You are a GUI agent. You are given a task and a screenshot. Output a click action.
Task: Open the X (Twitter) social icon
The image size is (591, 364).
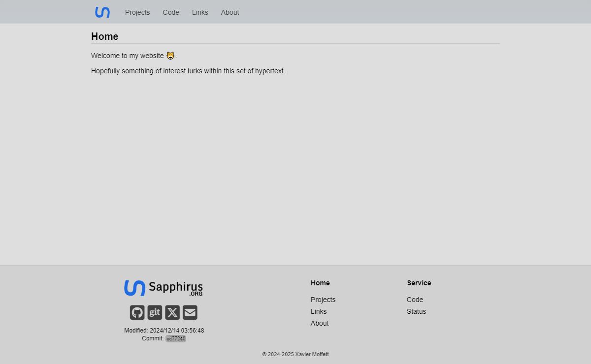tap(172, 312)
